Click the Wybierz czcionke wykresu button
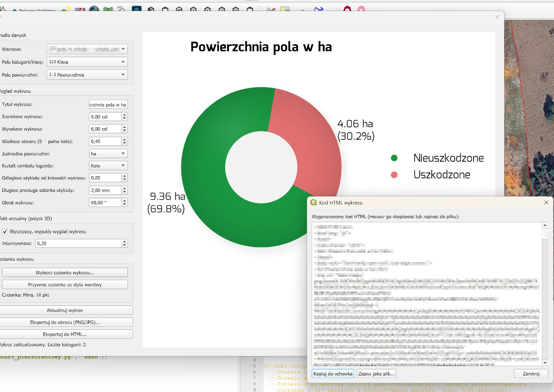The width and height of the screenshot is (554, 392). click(x=65, y=272)
